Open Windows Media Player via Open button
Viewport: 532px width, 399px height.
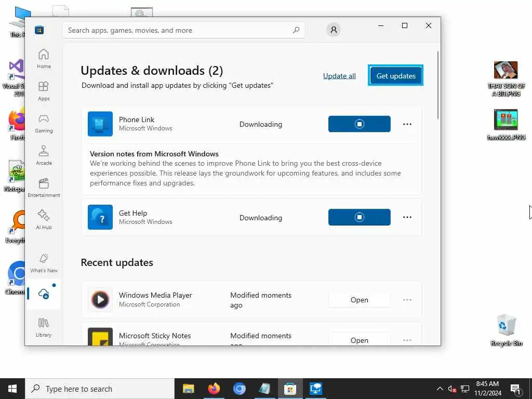(x=360, y=300)
